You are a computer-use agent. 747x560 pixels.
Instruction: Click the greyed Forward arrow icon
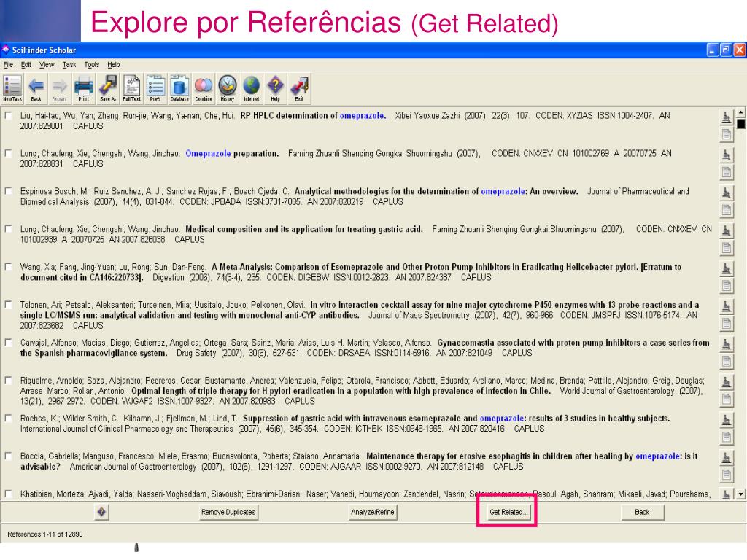(x=60, y=88)
